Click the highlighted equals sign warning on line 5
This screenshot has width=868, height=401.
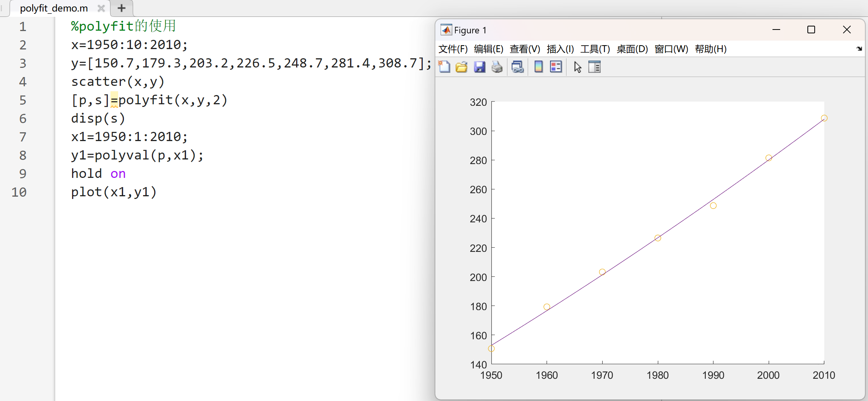[114, 100]
